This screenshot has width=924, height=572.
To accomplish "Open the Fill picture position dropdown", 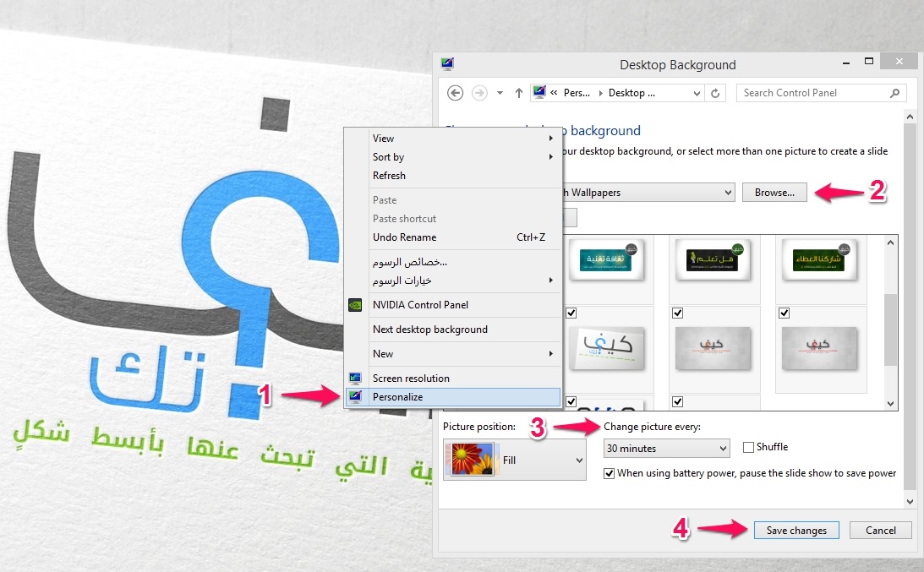I will coord(579,460).
